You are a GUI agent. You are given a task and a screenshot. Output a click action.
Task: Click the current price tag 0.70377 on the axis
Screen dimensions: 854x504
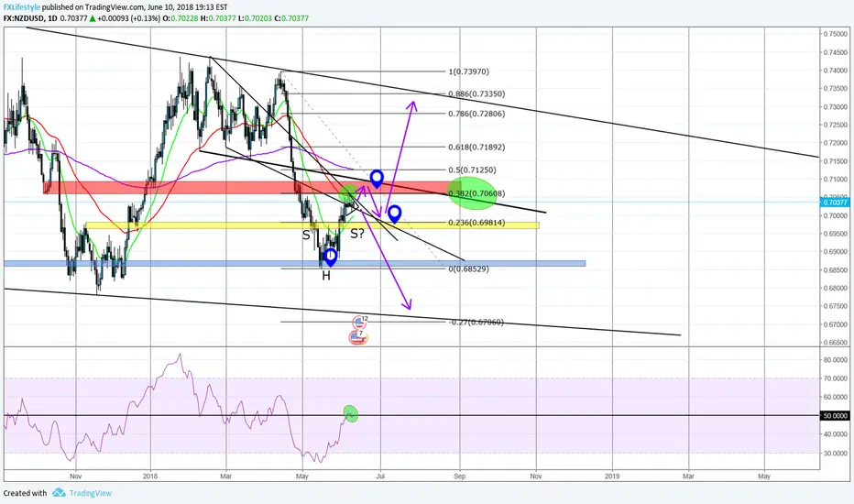point(835,203)
